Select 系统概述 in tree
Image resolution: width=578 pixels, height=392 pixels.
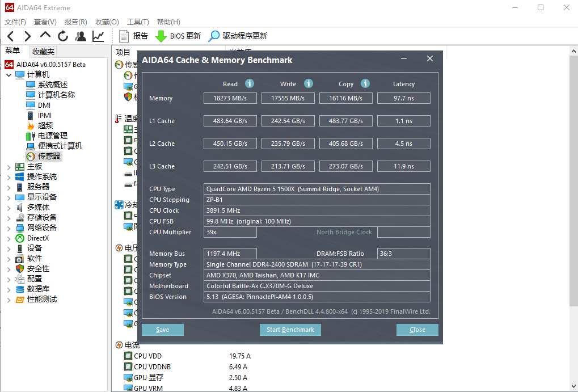coord(47,85)
